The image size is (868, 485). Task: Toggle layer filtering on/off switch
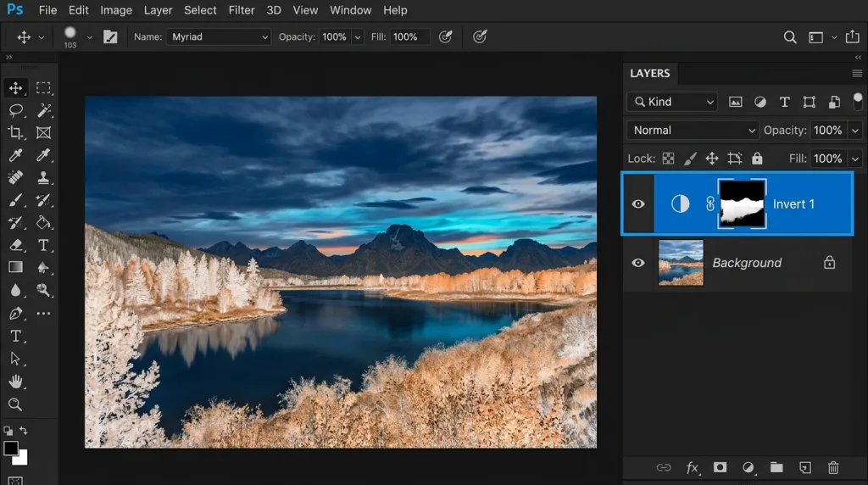click(858, 101)
